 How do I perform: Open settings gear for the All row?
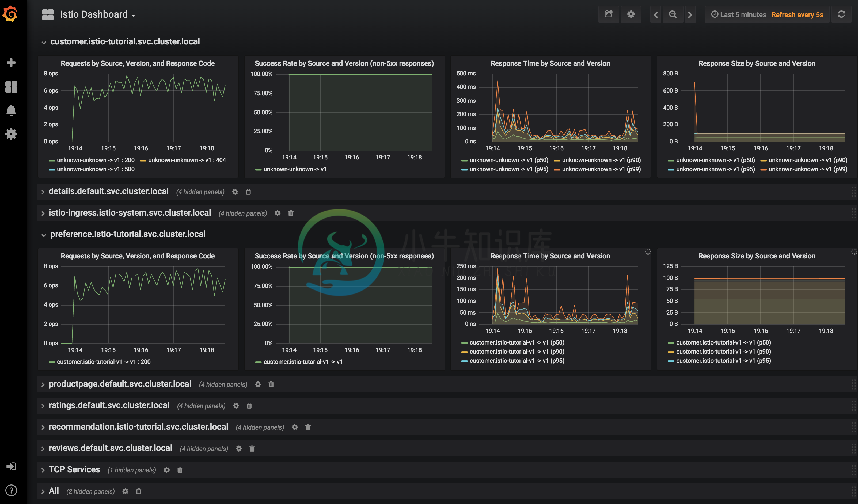click(125, 492)
